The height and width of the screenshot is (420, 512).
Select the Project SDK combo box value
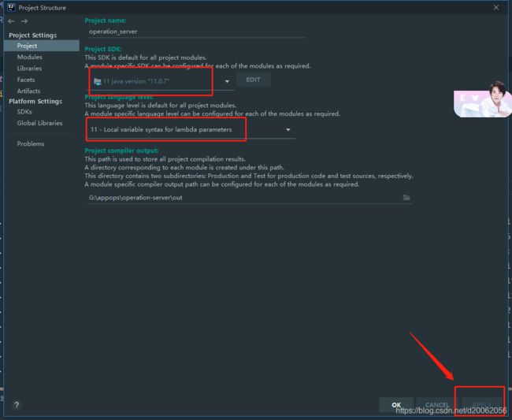click(x=161, y=81)
